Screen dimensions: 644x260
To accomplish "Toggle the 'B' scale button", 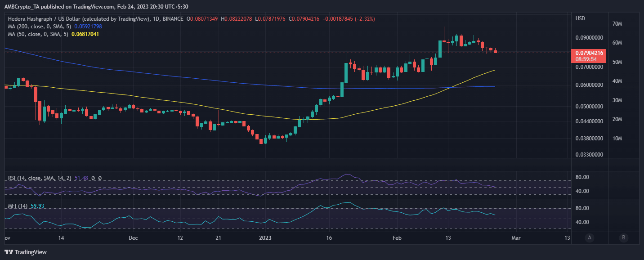I will point(623,238).
